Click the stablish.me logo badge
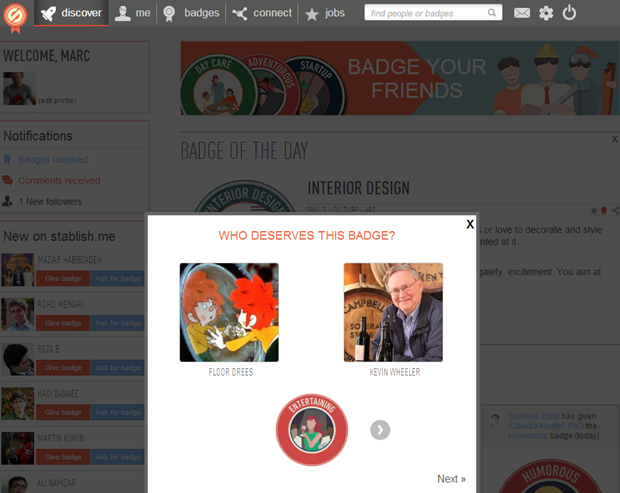Screen dimensions: 620x493 [x=15, y=17]
